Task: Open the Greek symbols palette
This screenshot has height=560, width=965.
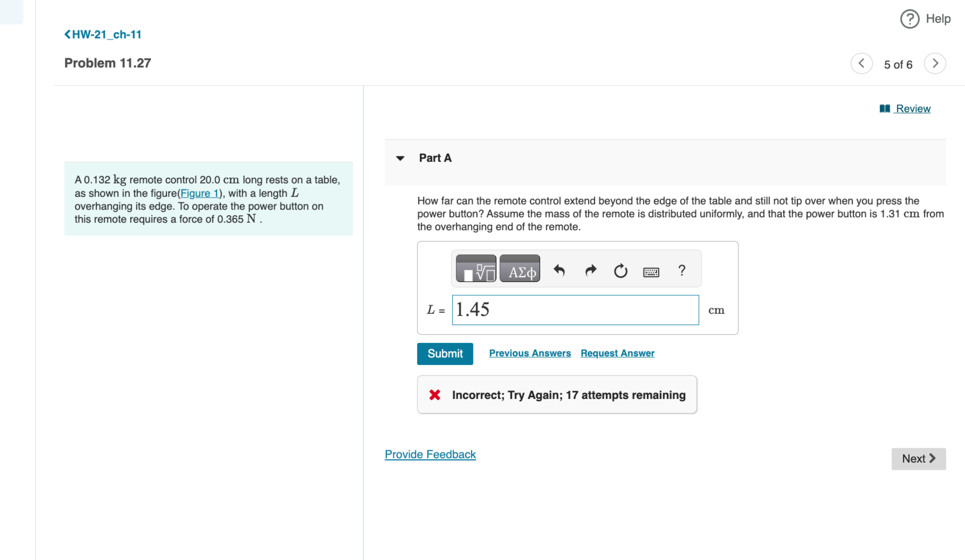Action: [x=520, y=269]
